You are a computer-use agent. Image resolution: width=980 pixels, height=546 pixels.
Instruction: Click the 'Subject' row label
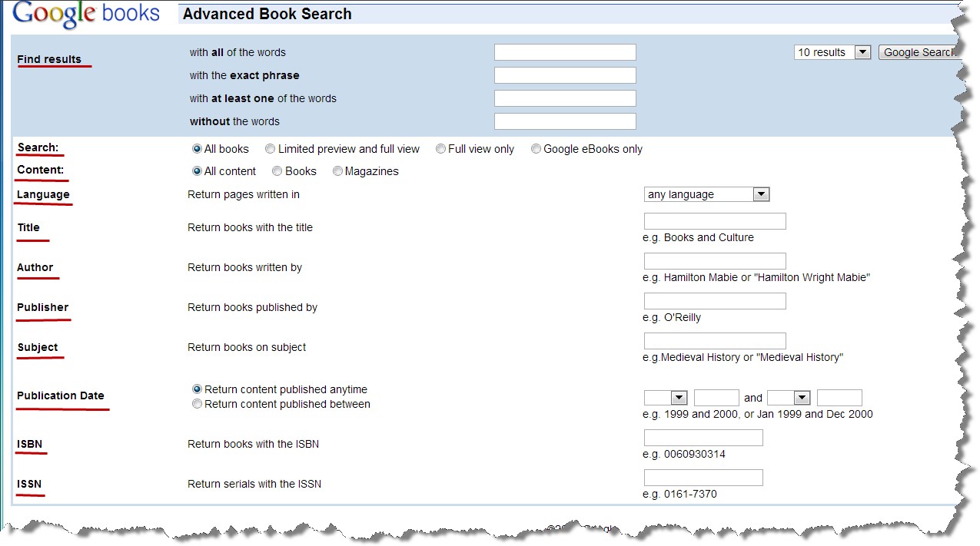click(x=38, y=347)
